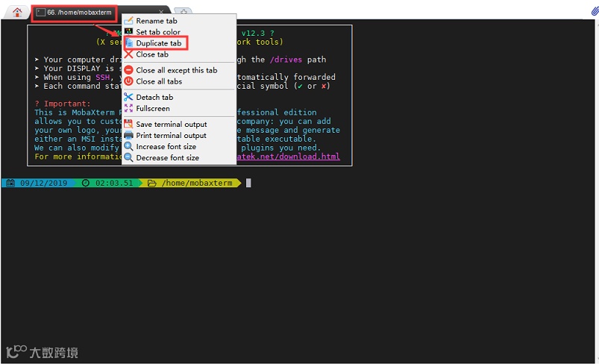Click the Set tab color icon
The image size is (599, 364).
pos(129,32)
